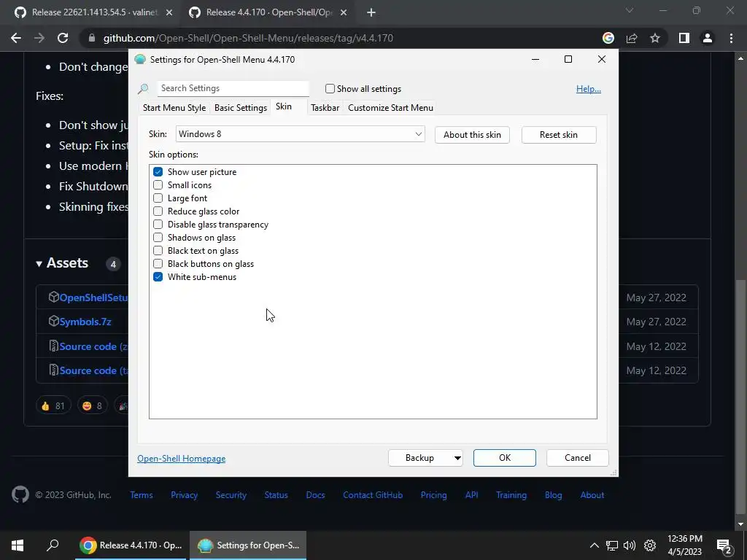The width and height of the screenshot is (747, 560).
Task: Click the smiley reaction with 8
Action: tap(93, 405)
